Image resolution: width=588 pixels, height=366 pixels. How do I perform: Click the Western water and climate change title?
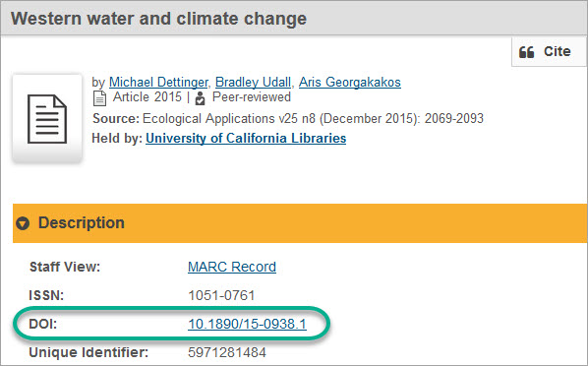click(x=158, y=19)
